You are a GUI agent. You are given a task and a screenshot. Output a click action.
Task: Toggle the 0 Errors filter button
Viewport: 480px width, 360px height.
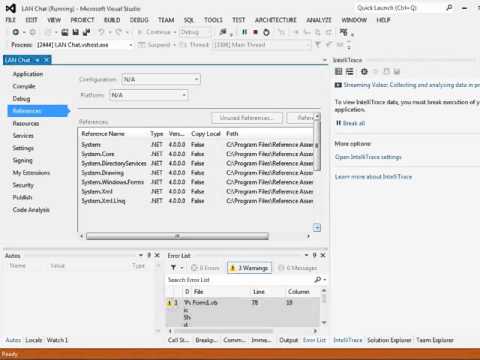[206, 268]
